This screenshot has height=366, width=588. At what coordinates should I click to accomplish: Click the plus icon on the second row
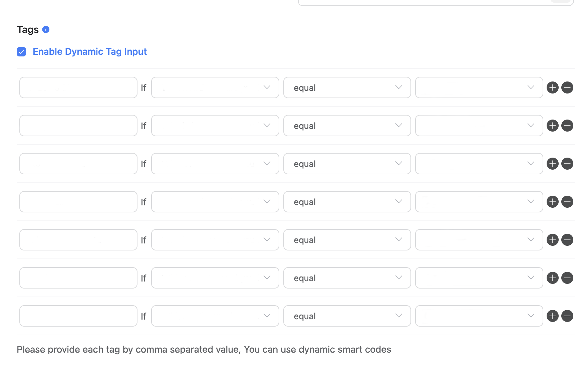pyautogui.click(x=553, y=126)
